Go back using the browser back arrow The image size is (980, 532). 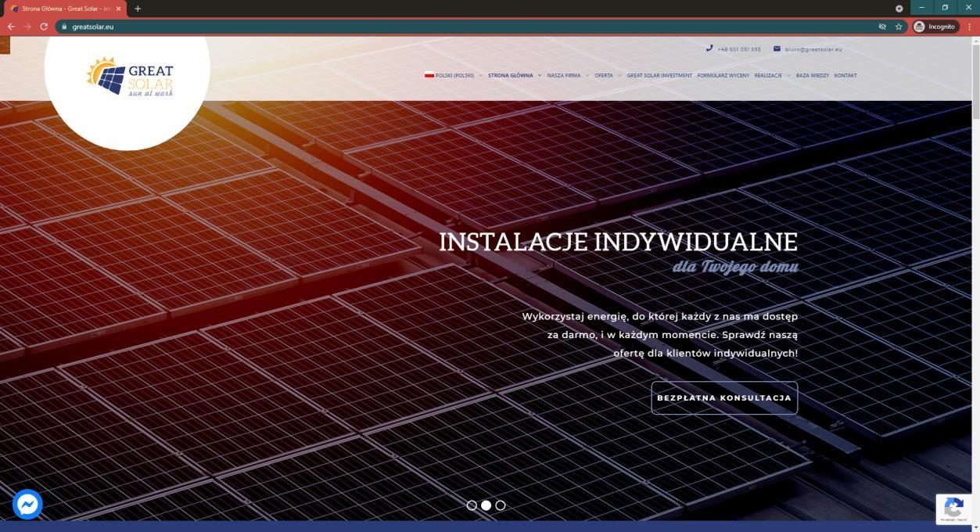pyautogui.click(x=11, y=26)
